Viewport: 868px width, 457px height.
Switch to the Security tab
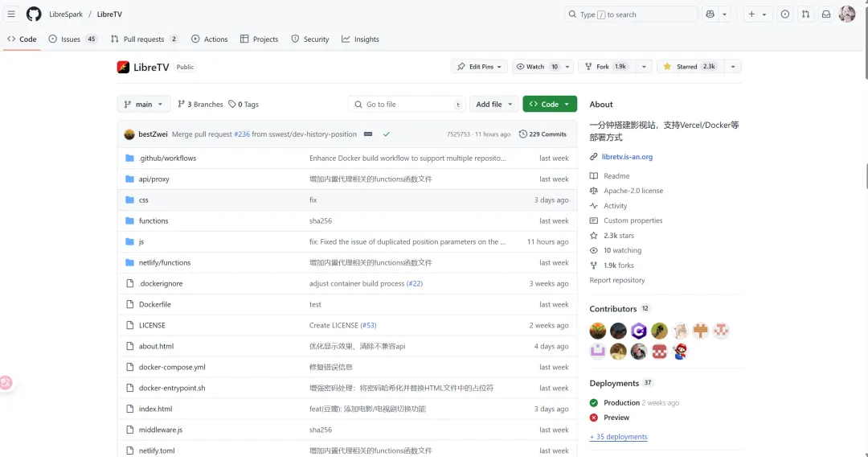[310, 39]
